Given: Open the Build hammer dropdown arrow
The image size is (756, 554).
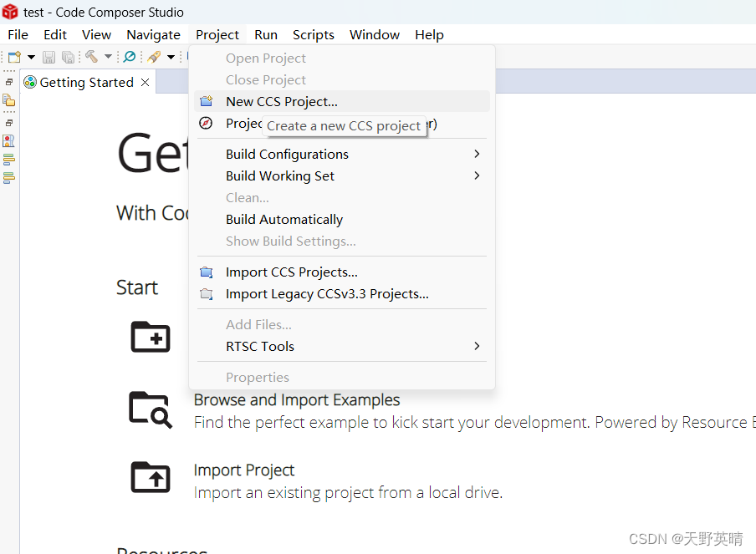Looking at the screenshot, I should (109, 57).
